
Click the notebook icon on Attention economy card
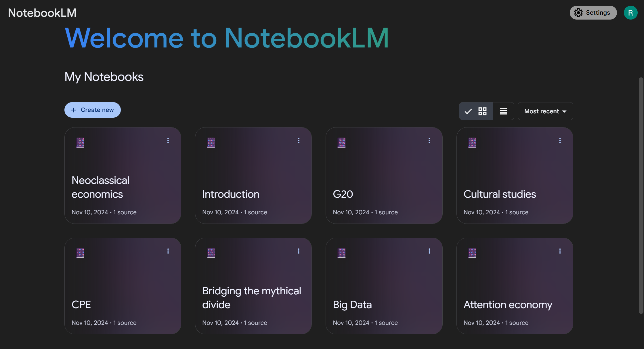coord(472,253)
